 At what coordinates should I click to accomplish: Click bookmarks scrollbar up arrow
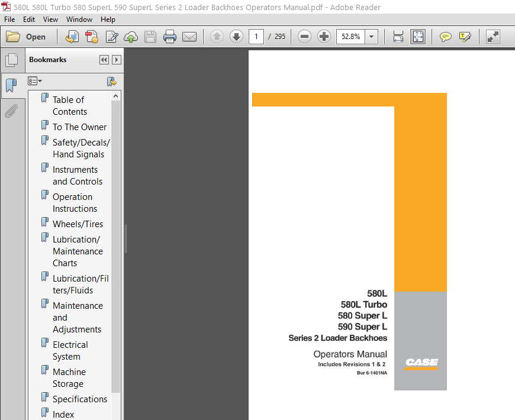pyautogui.click(x=115, y=96)
